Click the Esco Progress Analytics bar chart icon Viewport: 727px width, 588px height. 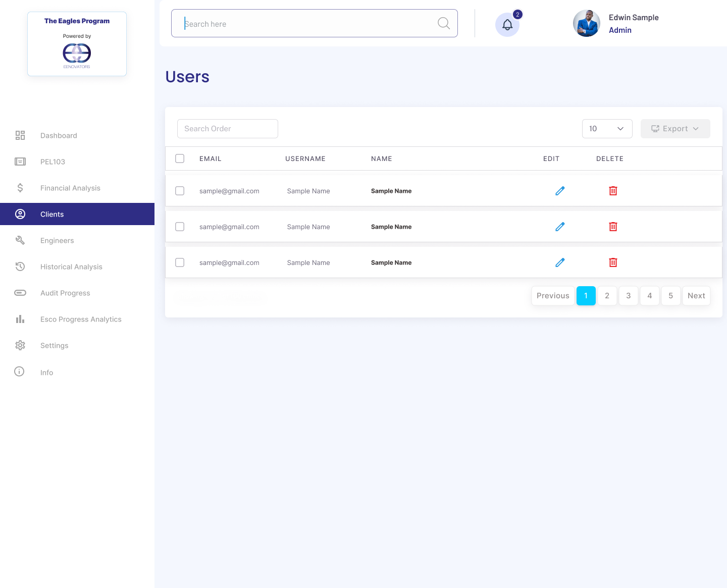click(x=20, y=319)
